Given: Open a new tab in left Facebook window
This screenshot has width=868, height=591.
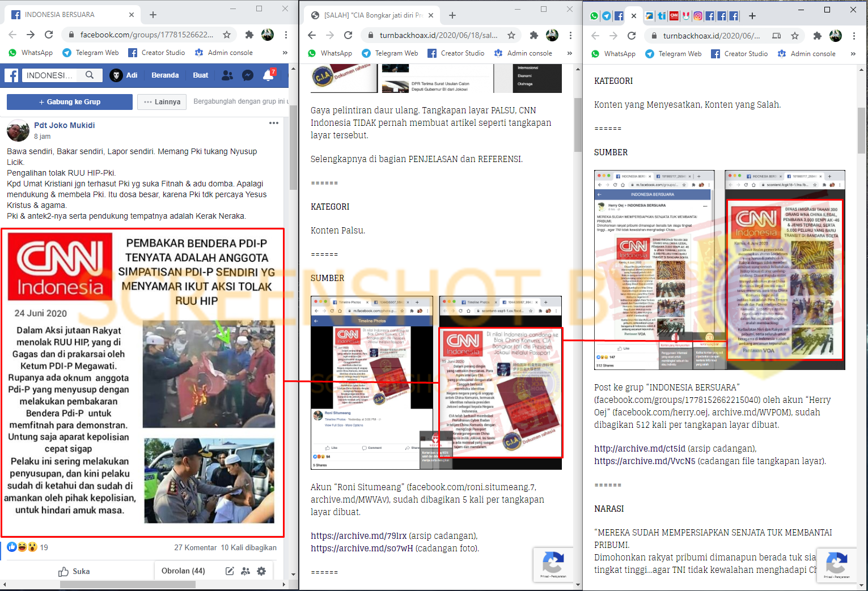Looking at the screenshot, I should 153,15.
